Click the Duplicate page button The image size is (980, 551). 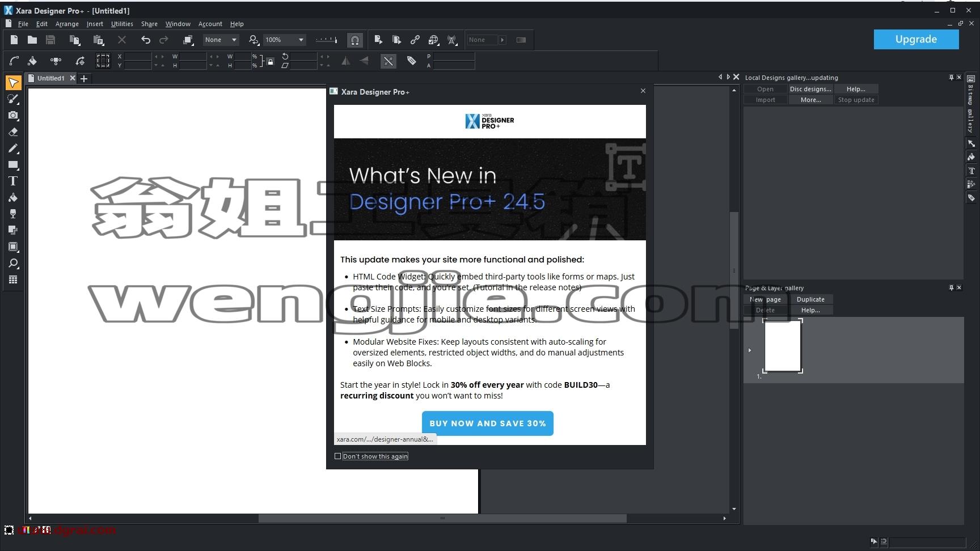[x=810, y=299]
